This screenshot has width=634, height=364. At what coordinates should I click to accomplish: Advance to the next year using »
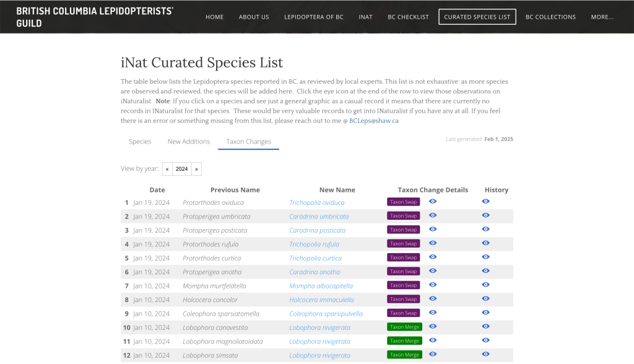(196, 168)
